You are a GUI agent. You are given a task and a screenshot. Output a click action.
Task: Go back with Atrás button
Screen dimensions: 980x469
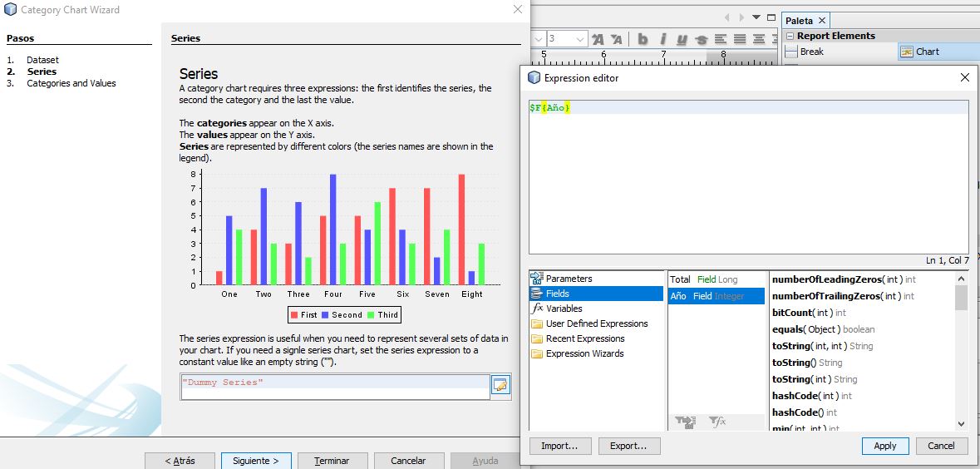coord(180,461)
